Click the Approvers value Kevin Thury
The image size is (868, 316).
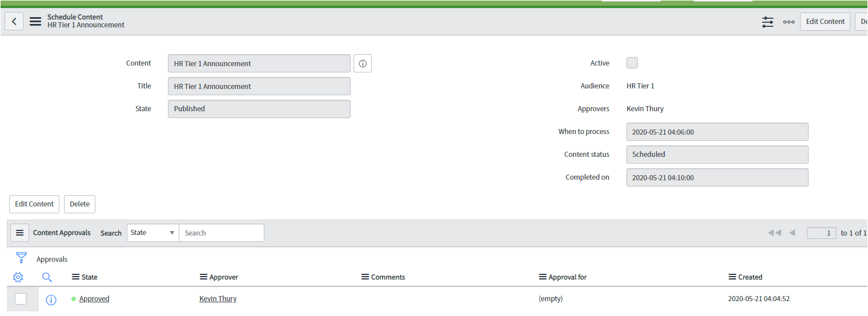pos(645,109)
